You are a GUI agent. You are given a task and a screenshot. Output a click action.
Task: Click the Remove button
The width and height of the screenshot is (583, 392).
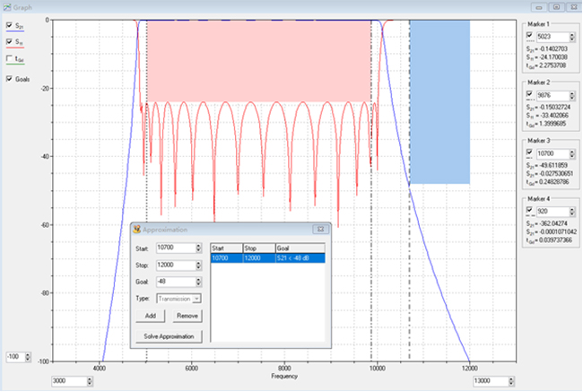187,317
